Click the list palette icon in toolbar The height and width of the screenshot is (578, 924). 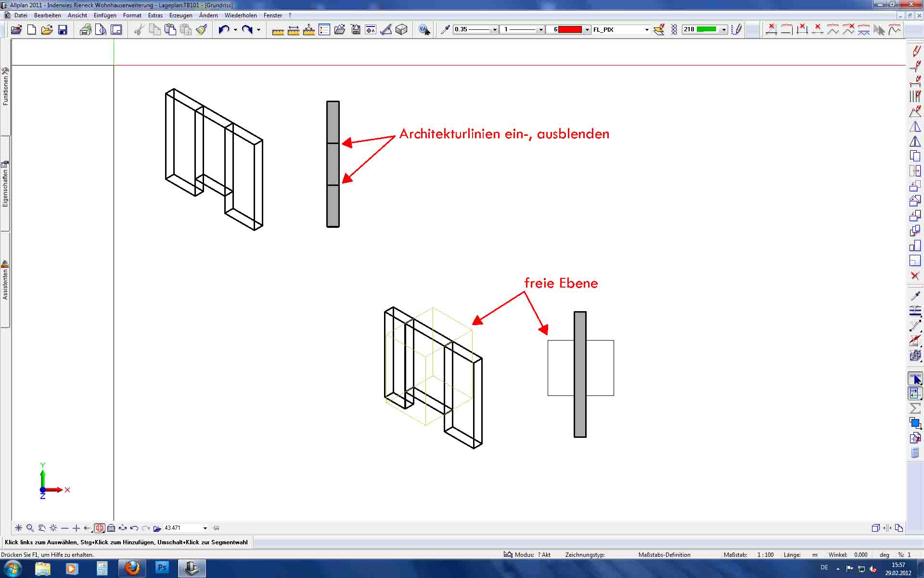(x=324, y=30)
